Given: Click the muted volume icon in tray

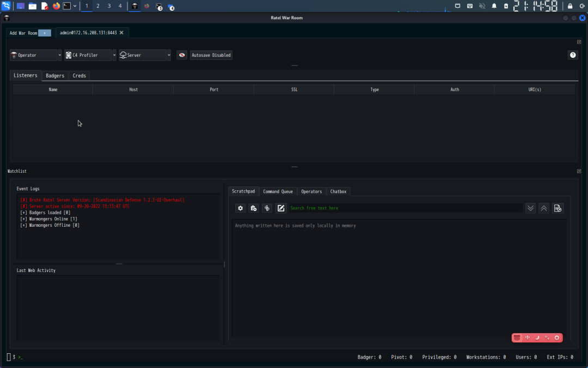Looking at the screenshot, I should [x=482, y=6].
